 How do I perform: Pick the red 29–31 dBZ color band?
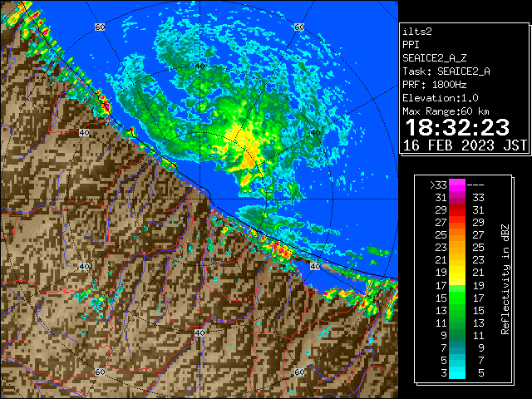[x=457, y=210]
